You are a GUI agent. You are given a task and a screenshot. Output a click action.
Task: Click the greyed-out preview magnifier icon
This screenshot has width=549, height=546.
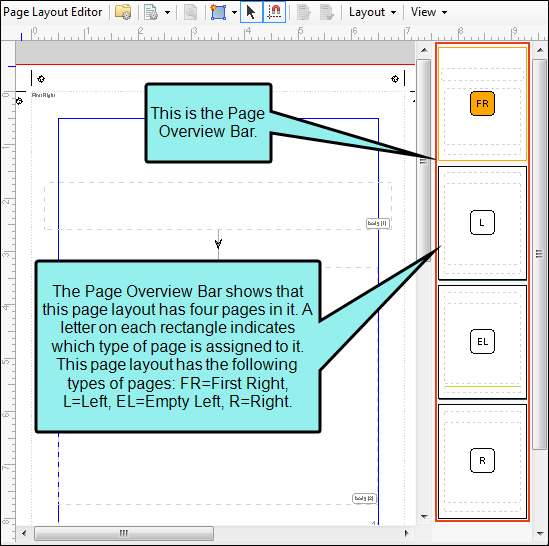190,12
